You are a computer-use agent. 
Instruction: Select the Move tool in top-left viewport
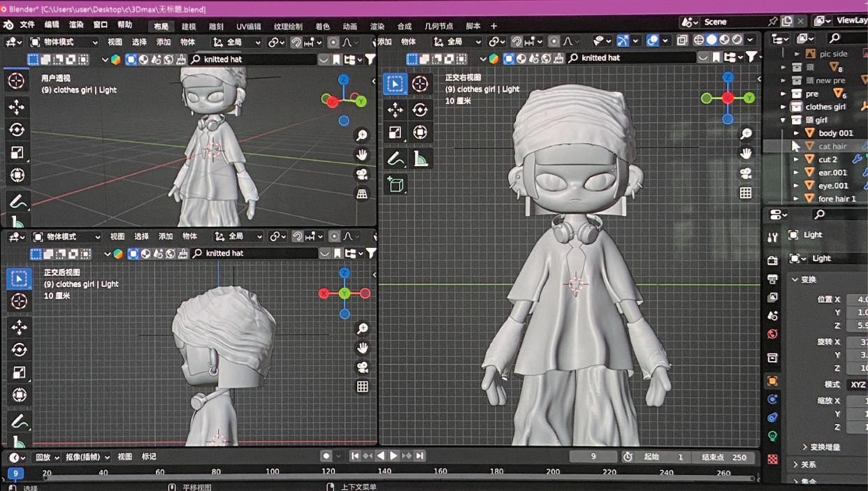click(x=16, y=107)
